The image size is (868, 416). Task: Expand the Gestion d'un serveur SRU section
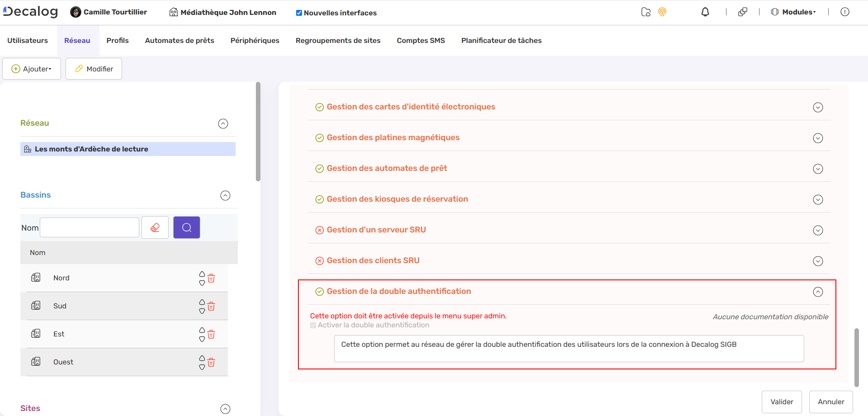point(818,230)
